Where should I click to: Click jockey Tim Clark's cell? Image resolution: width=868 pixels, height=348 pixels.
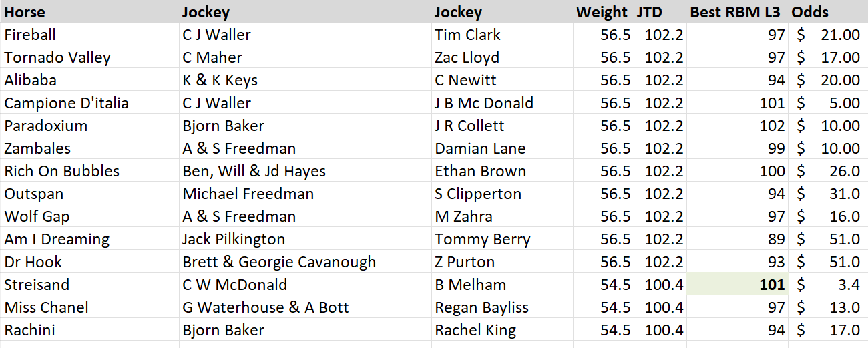pos(467,35)
